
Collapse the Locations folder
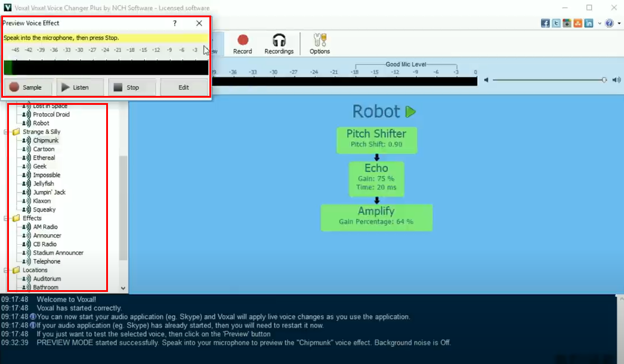point(5,270)
